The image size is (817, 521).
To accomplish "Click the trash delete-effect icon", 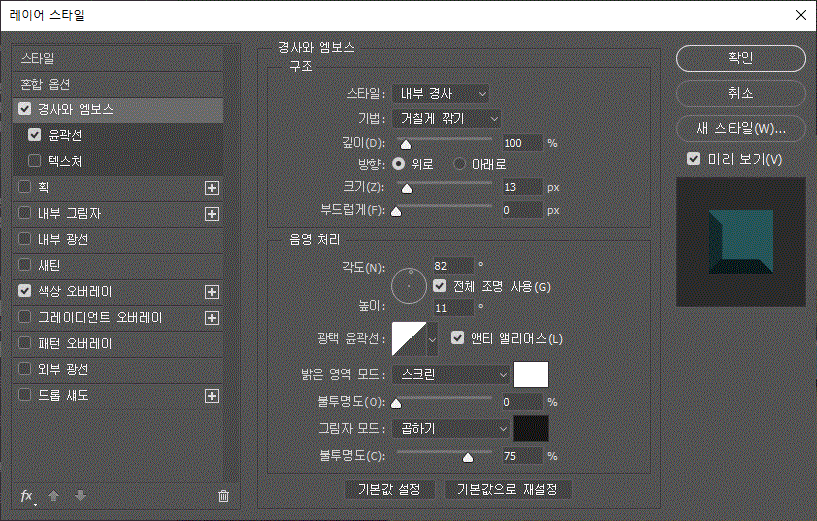I will (224, 496).
